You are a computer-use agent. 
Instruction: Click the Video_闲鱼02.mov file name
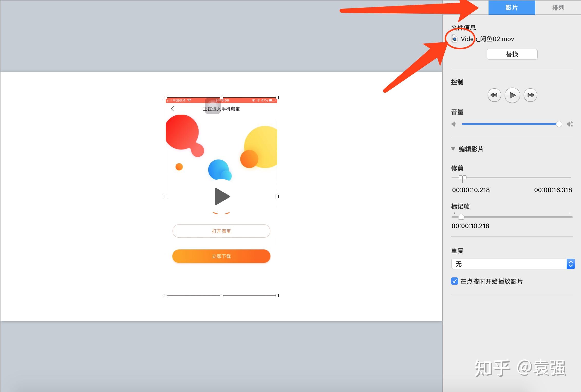point(487,39)
